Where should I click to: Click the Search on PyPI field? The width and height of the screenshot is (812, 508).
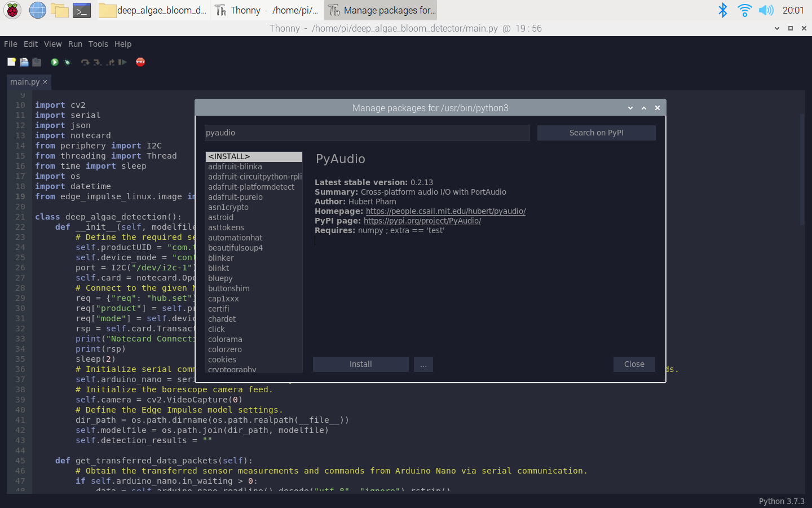(596, 133)
